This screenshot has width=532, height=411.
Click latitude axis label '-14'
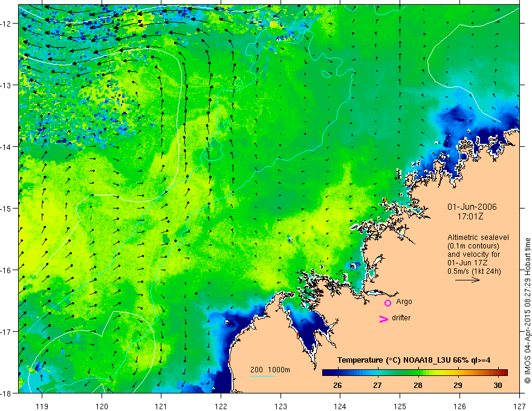coord(7,147)
